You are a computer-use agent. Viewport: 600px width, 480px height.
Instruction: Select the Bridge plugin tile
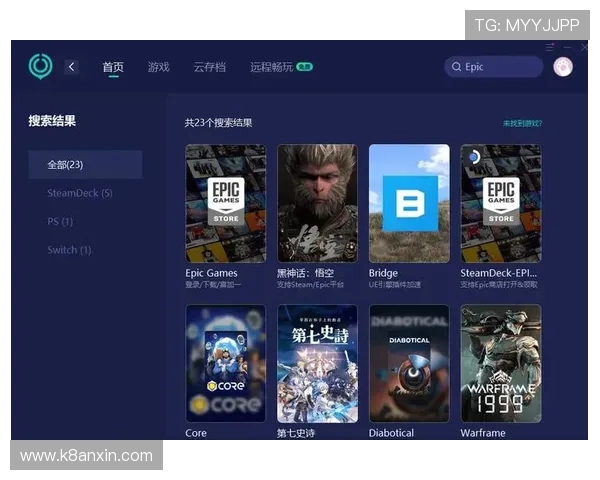[409, 203]
